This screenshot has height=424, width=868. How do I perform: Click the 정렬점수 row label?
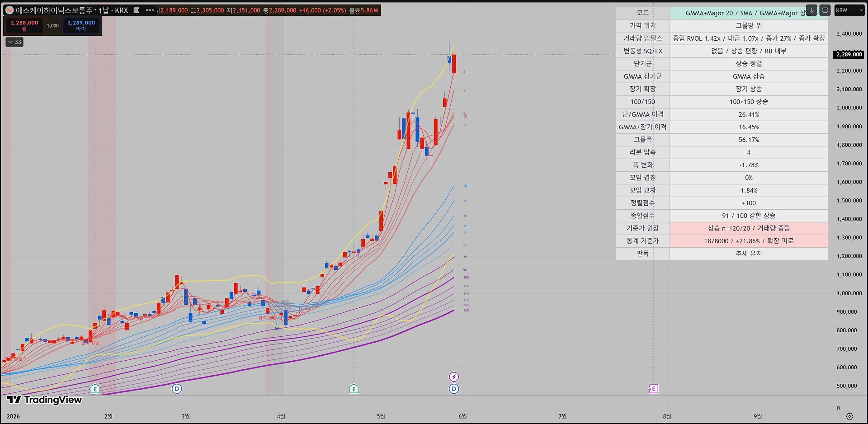click(x=642, y=203)
